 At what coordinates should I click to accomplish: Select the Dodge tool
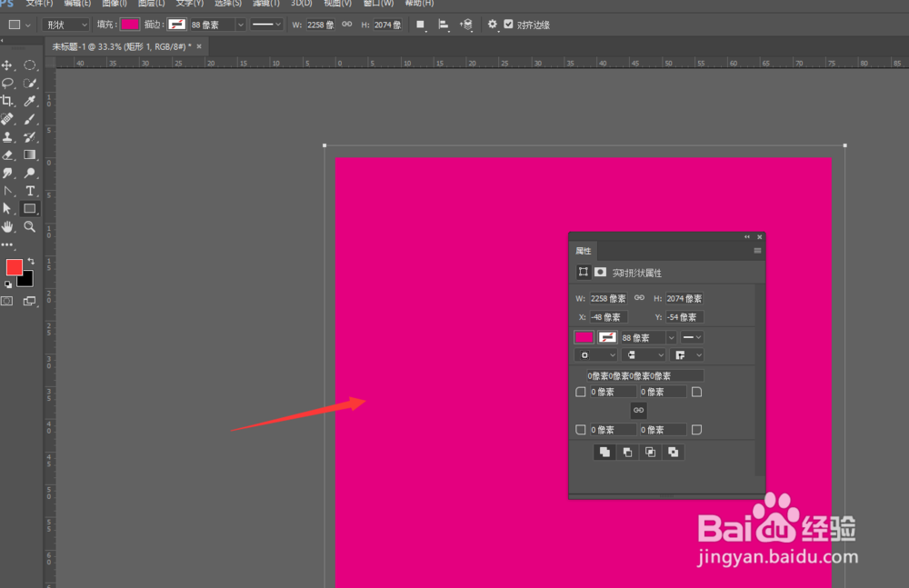30,173
